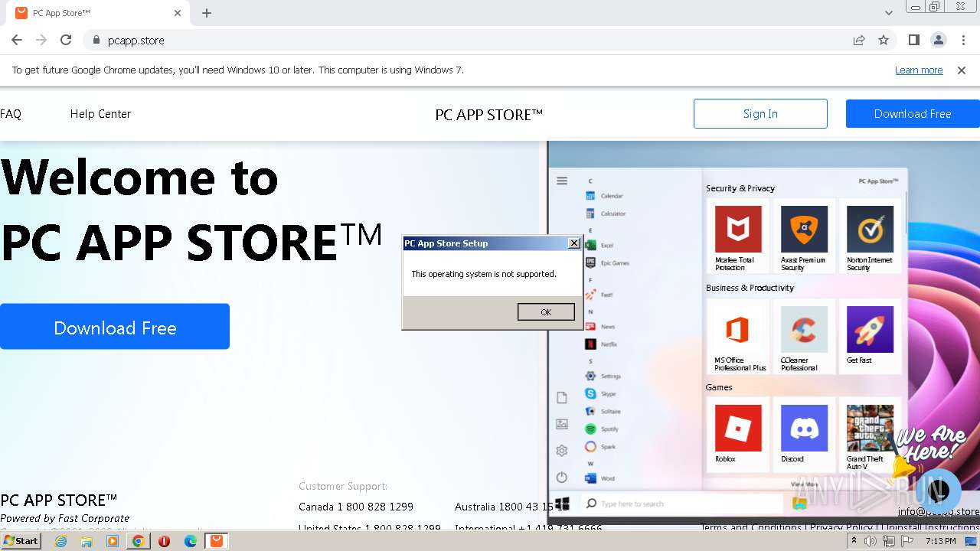Share this page icon in address bar
Image resolution: width=980 pixels, height=551 pixels.
point(859,40)
